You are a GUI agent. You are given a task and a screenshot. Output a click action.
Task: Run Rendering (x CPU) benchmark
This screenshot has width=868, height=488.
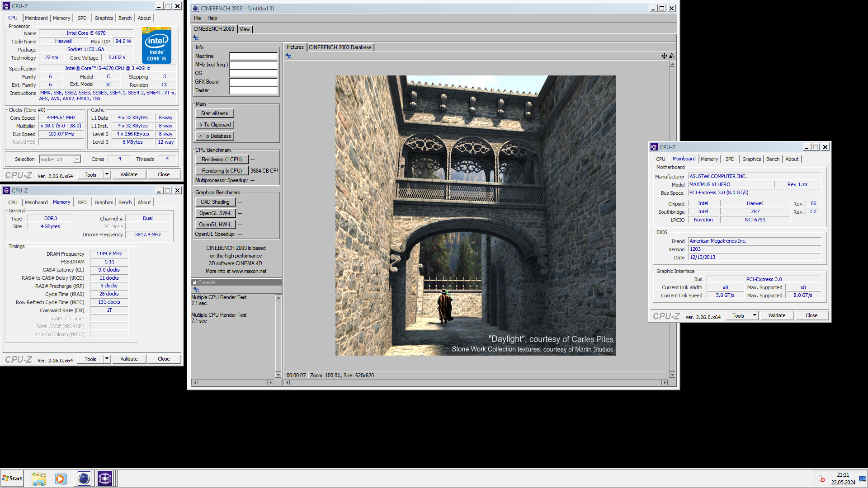(x=222, y=171)
